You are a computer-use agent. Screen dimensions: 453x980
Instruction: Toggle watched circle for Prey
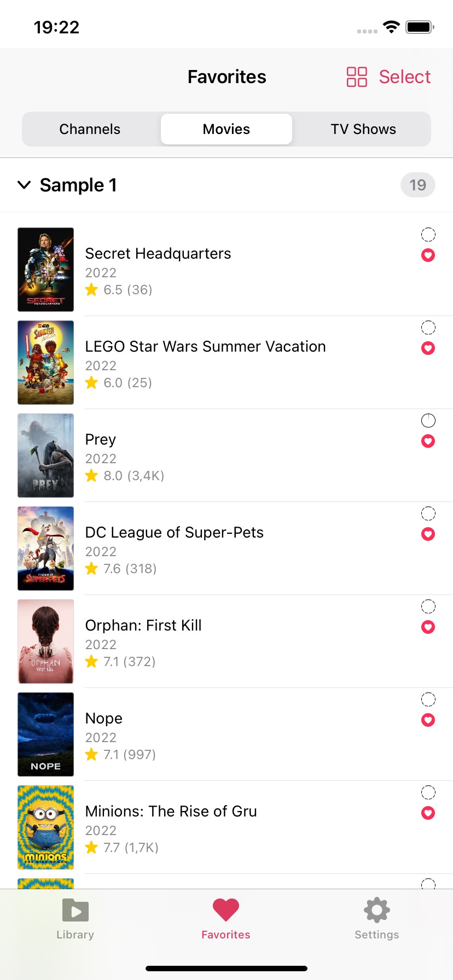[428, 421]
